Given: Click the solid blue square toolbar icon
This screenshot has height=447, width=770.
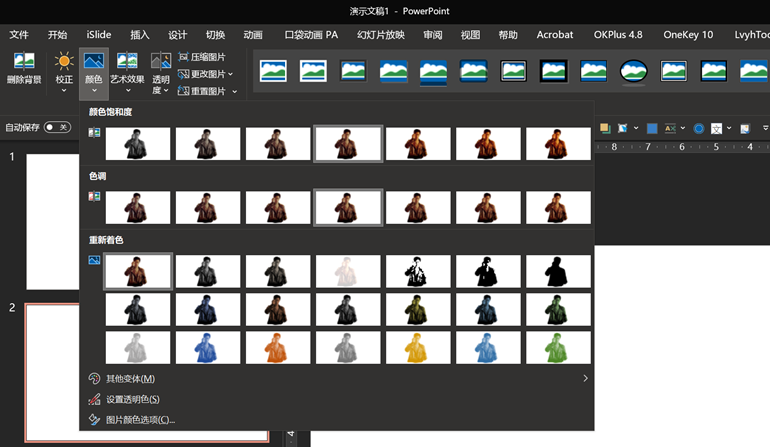Looking at the screenshot, I should tap(652, 128).
